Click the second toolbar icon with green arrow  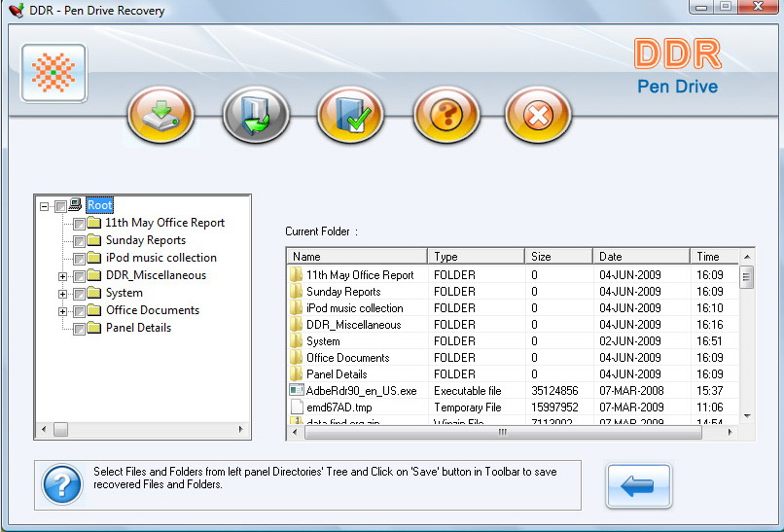pos(255,116)
